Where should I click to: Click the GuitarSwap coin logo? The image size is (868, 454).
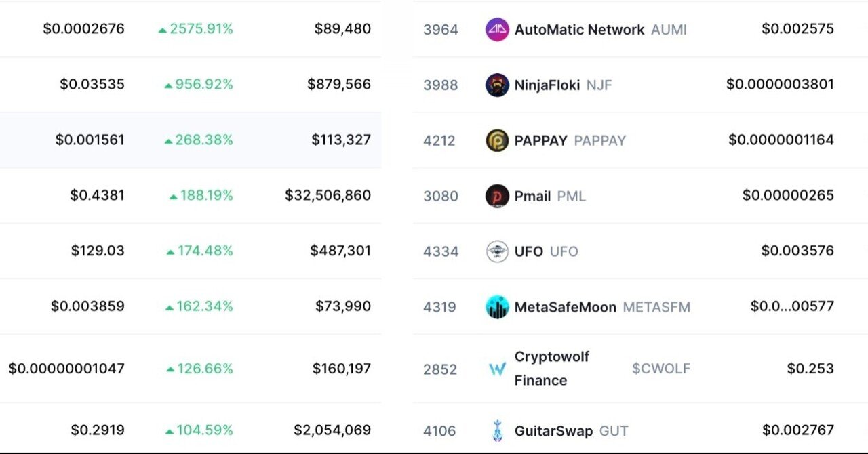coord(497,431)
